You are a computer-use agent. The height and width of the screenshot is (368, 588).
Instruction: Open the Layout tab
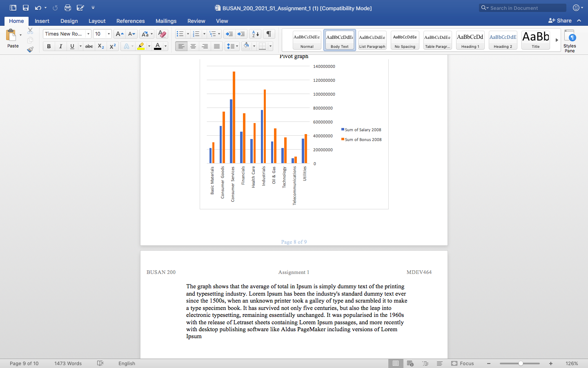point(97,21)
